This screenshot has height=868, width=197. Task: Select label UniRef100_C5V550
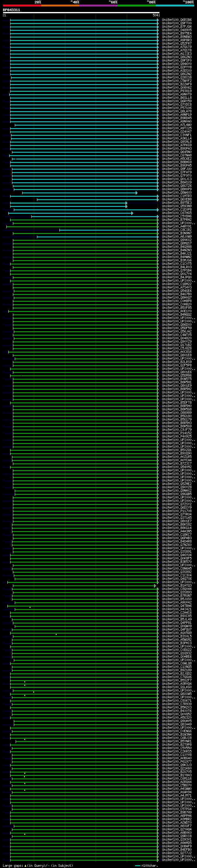pos(177,748)
